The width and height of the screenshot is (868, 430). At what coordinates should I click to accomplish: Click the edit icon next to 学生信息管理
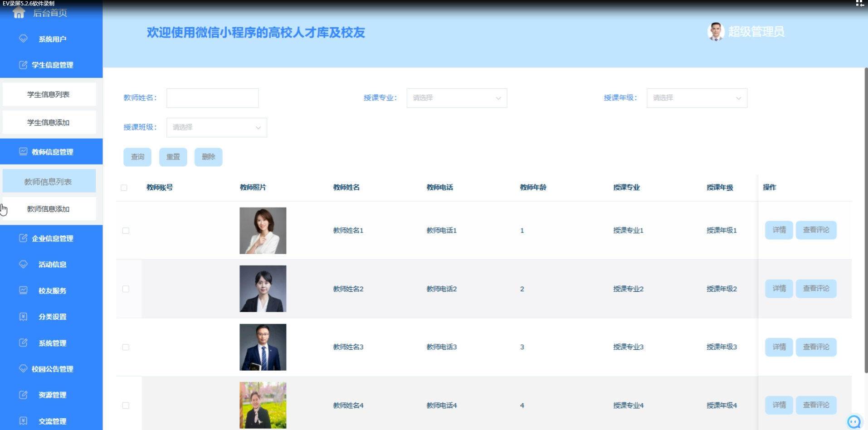pyautogui.click(x=23, y=65)
